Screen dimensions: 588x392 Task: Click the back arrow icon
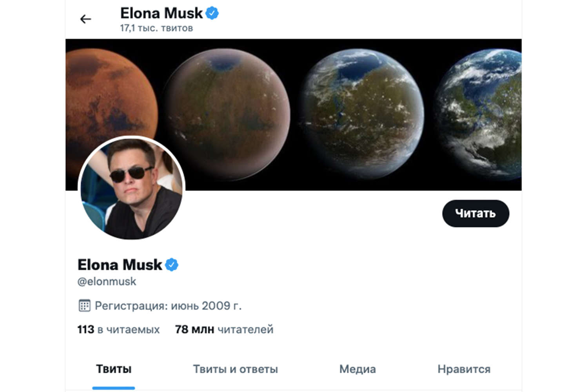pyautogui.click(x=85, y=19)
